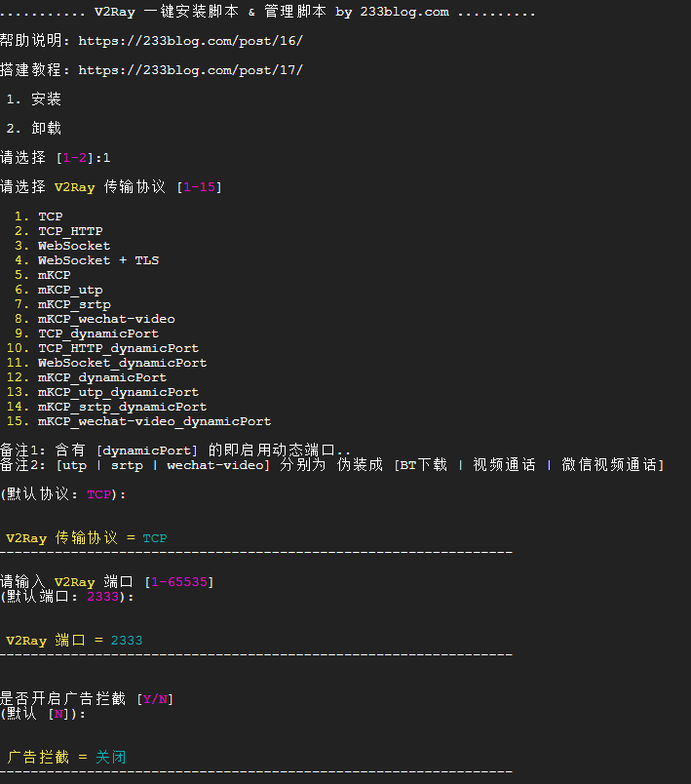Screen dimensions: 691x784
Task: Click the 默认端口 2333 prompt line
Action: coord(67,596)
